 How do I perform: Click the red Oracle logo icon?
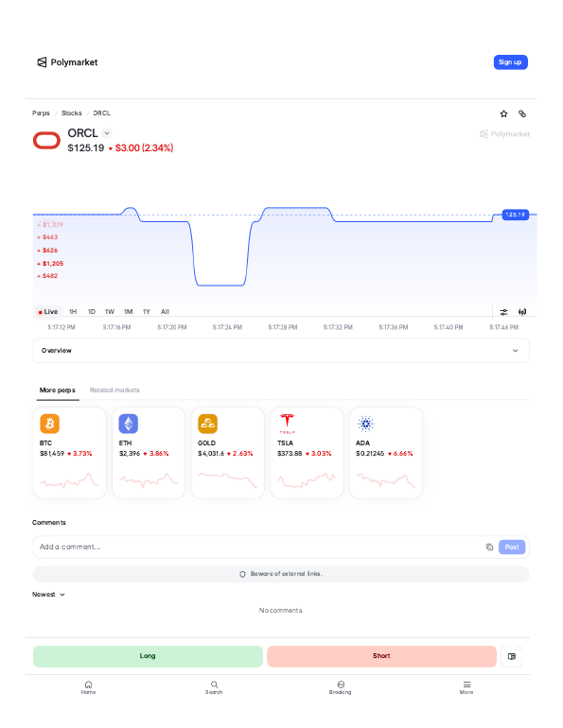click(46, 141)
